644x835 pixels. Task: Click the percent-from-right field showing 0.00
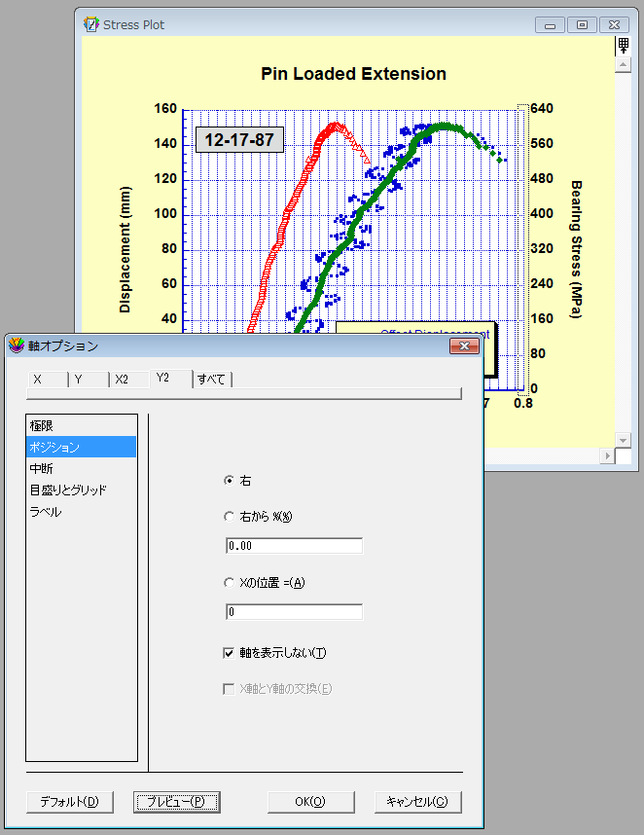click(295, 546)
